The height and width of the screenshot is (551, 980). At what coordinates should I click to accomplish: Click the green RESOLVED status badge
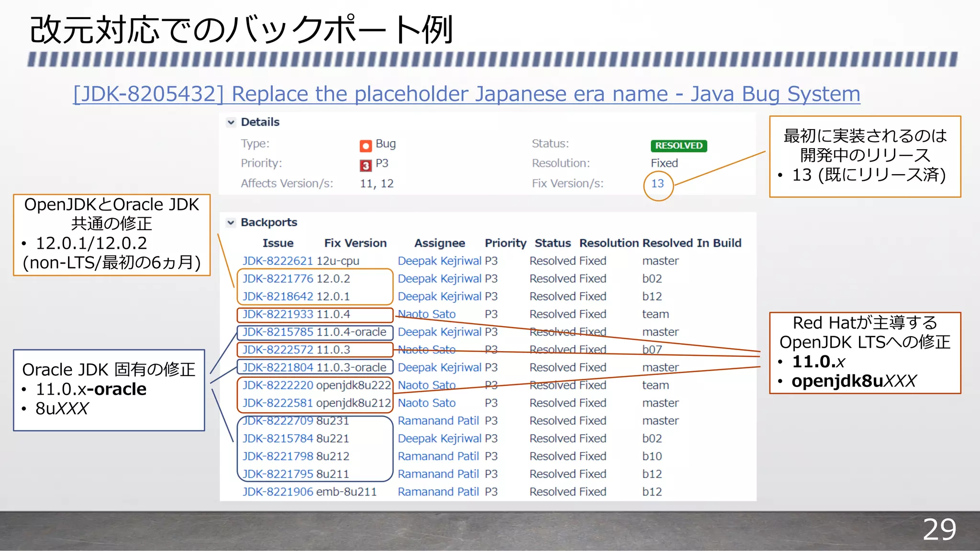click(679, 145)
